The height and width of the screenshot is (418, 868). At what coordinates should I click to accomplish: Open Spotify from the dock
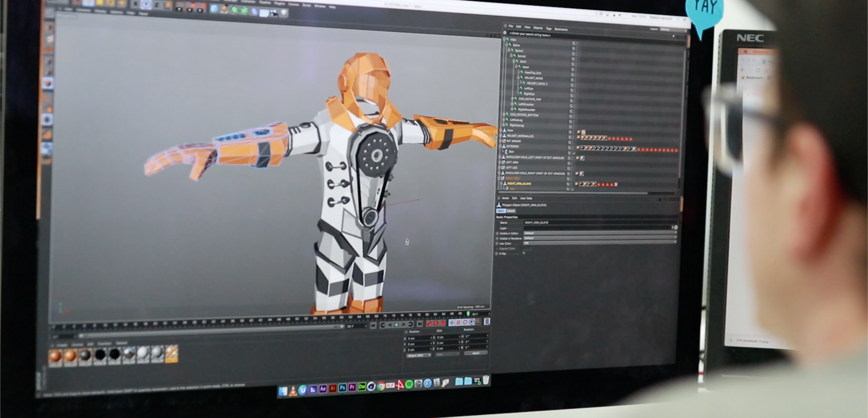pos(409,385)
